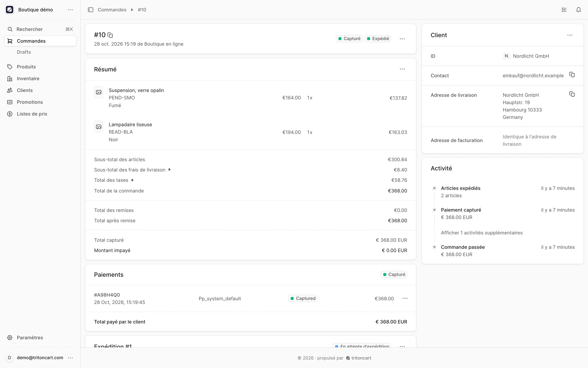588x368 pixels.
Task: Expand the Total des taxes details
Action: click(x=132, y=180)
